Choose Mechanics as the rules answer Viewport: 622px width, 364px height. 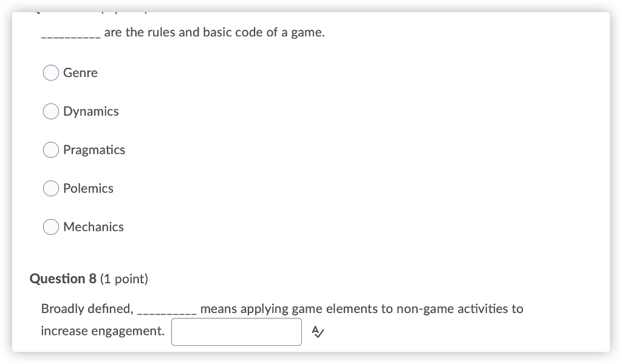coord(51,227)
